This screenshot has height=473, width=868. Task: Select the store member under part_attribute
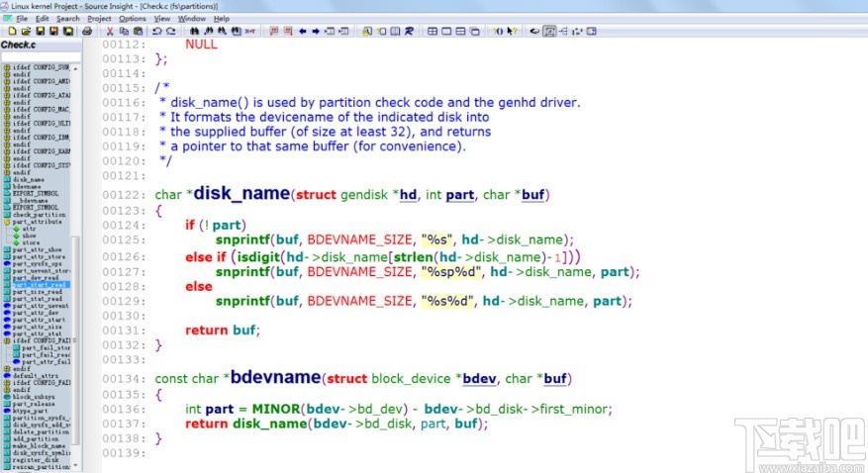(31, 242)
